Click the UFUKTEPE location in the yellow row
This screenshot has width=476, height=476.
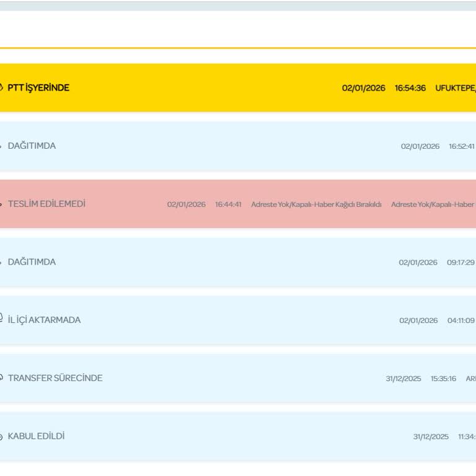click(x=456, y=88)
